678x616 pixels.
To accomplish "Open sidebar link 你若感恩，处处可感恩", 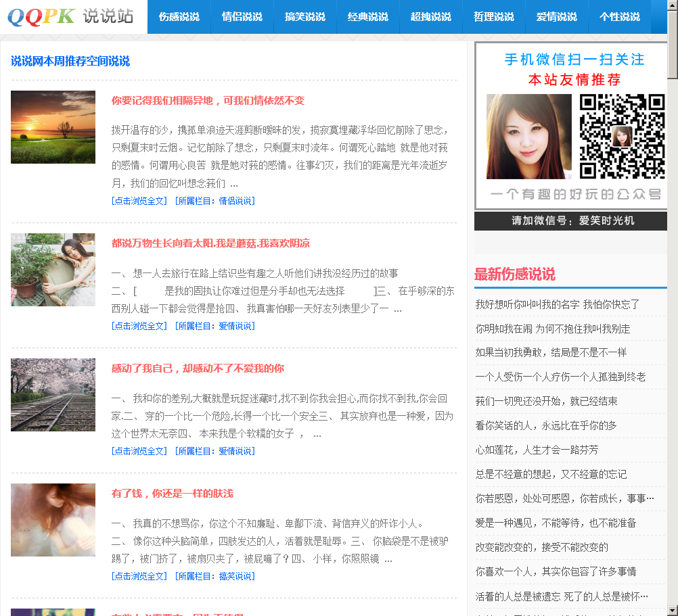I will pos(565,498).
